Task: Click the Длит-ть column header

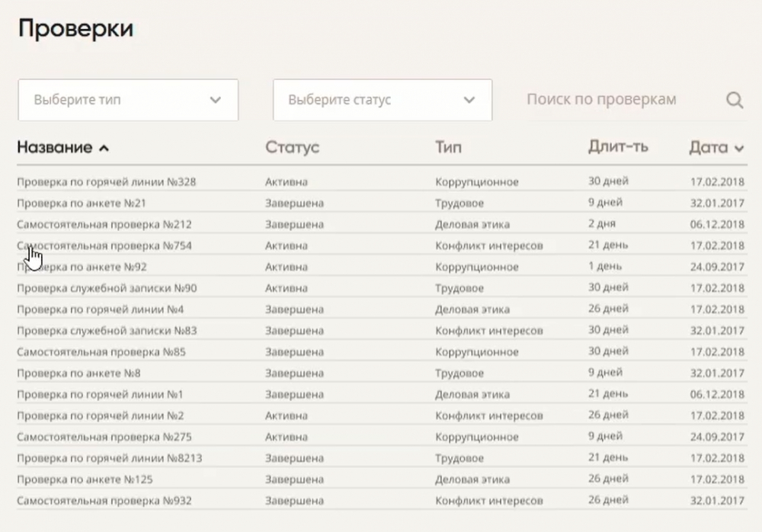Action: click(x=618, y=146)
